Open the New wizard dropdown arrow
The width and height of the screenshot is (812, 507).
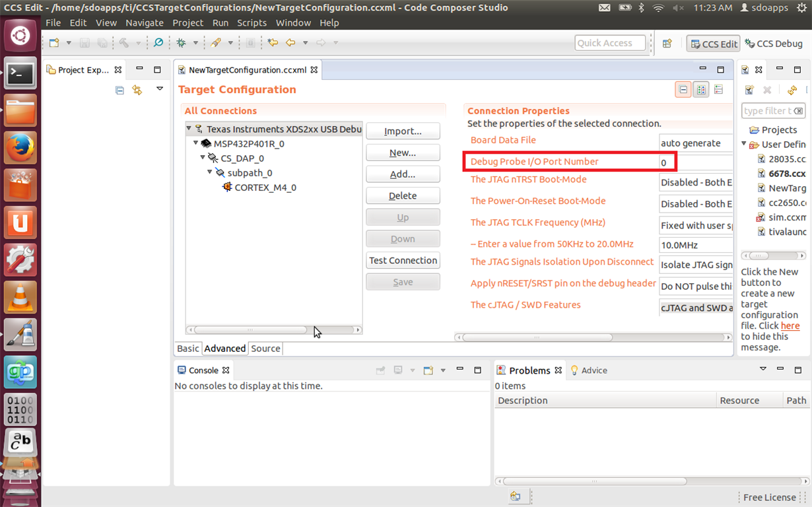tap(68, 43)
